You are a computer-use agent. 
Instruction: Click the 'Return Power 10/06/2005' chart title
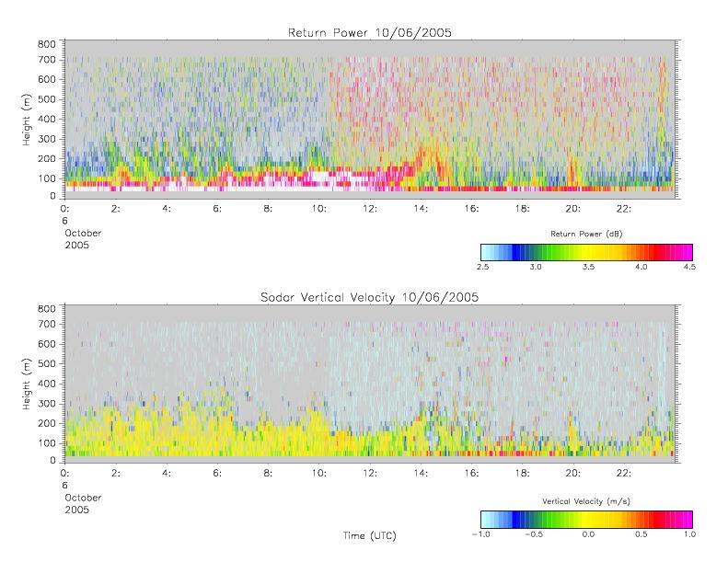click(370, 32)
